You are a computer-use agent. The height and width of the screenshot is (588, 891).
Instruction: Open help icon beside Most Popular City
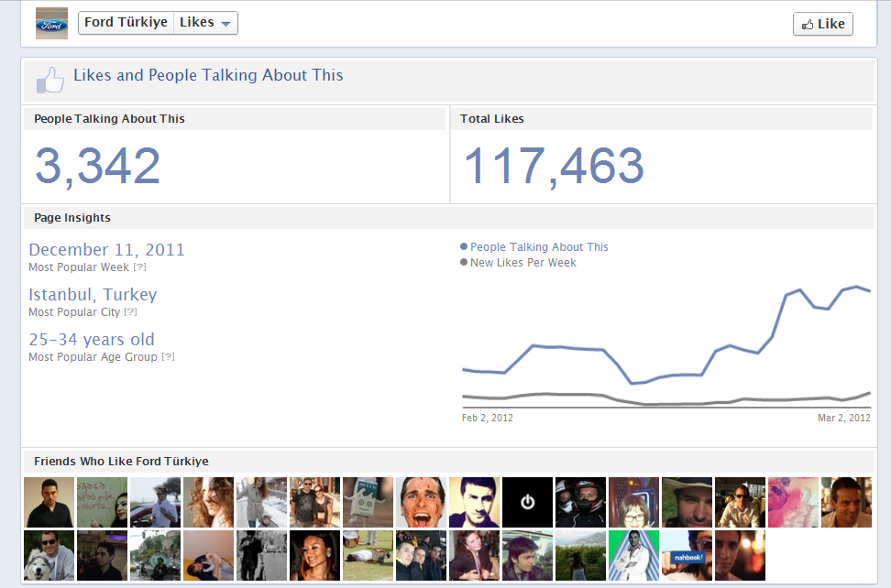(x=129, y=312)
